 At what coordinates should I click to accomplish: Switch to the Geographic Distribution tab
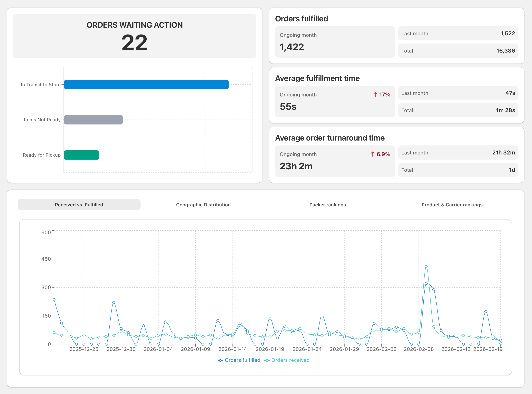tap(203, 205)
